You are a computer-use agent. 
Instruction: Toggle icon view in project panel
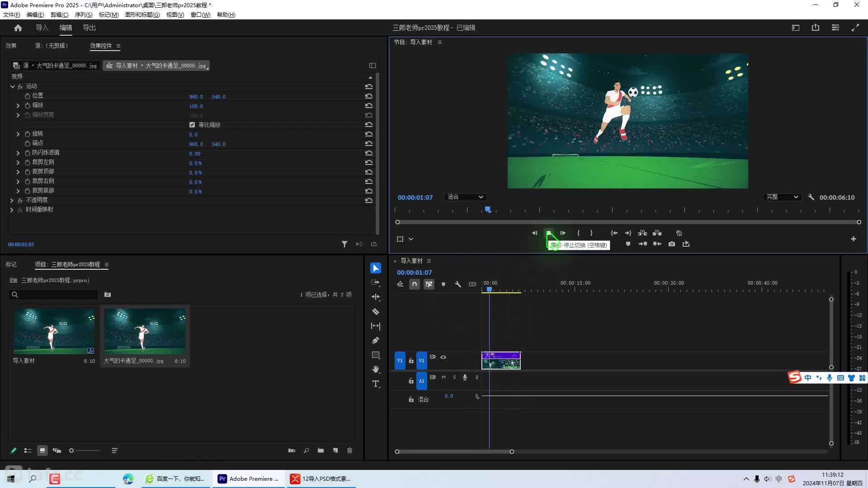[x=42, y=450]
